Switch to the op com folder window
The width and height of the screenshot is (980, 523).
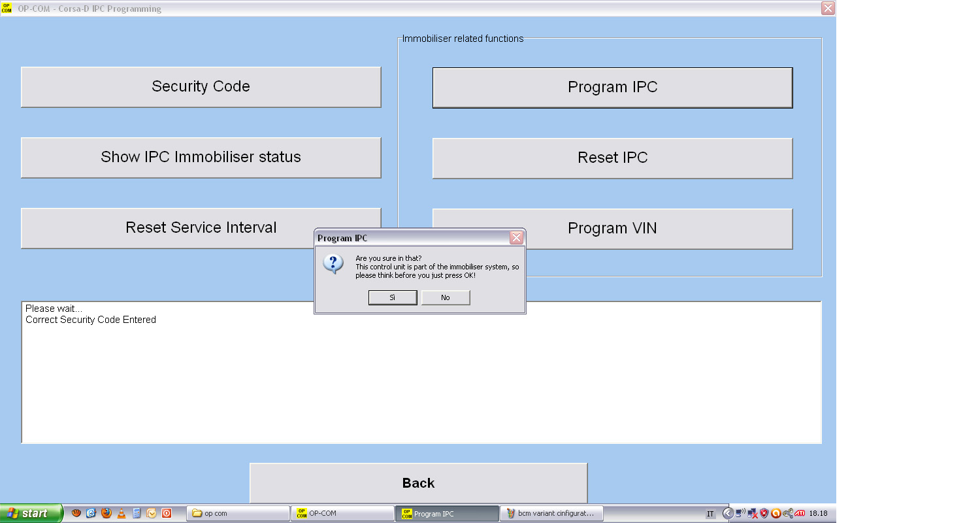[238, 513]
